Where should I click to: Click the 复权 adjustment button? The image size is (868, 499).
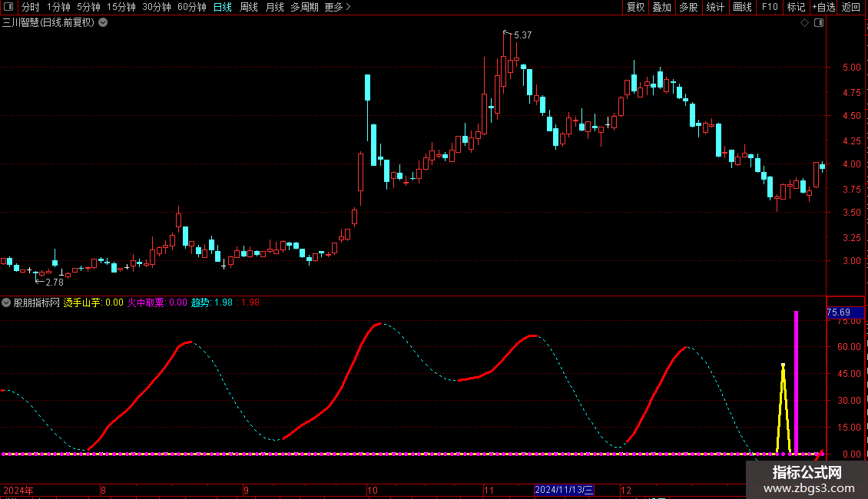(x=635, y=7)
